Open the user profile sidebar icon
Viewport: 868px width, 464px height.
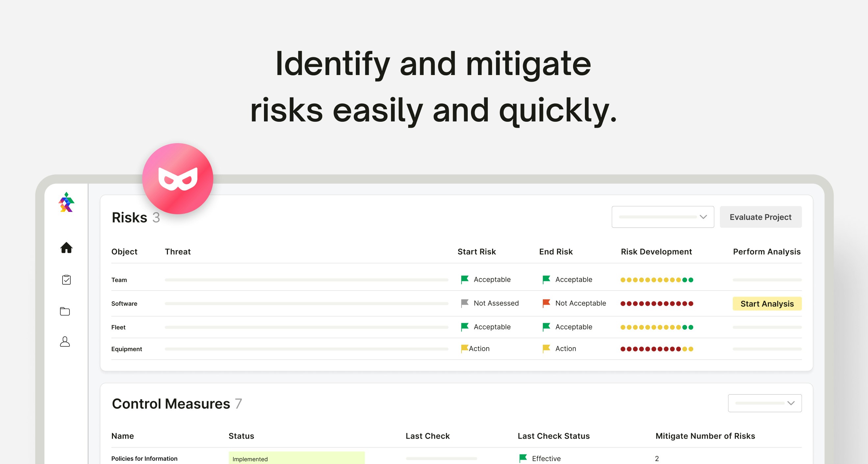(65, 342)
